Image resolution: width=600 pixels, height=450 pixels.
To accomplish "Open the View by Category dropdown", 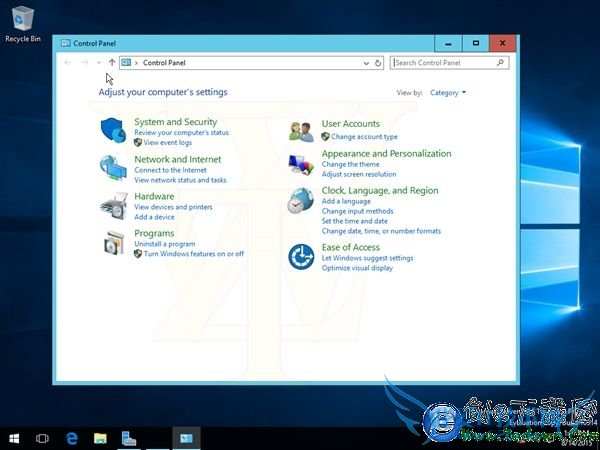I will [448, 93].
